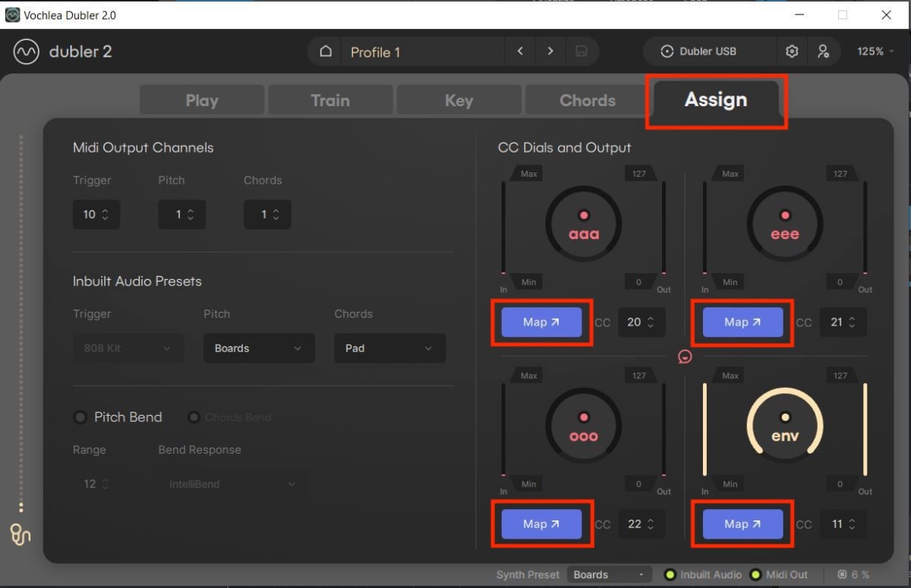The width and height of the screenshot is (911, 588).
Task: Switch to the Train tab
Action: pos(329,99)
